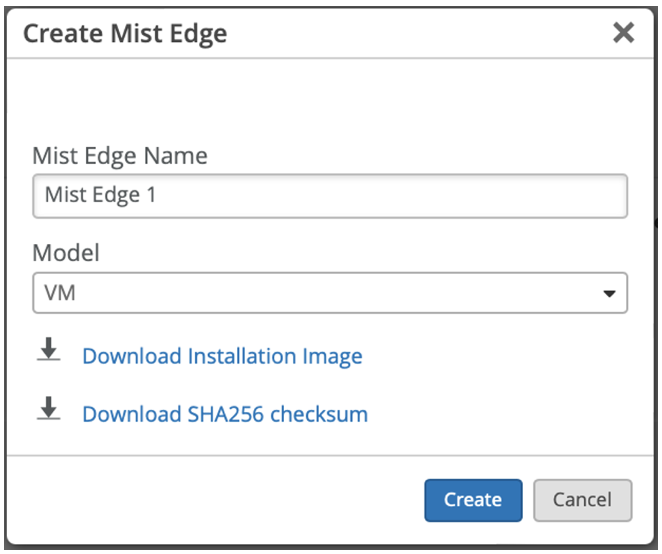The image size is (662, 554).
Task: Select the VM value in Model
Action: coord(56,293)
